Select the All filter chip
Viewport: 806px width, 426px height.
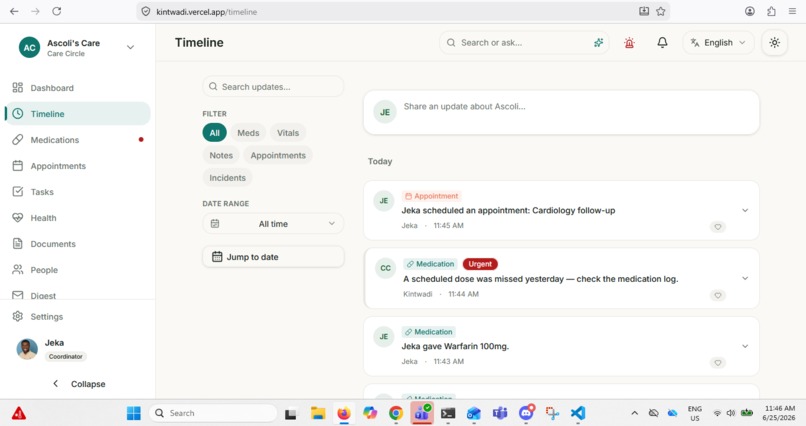coord(214,133)
